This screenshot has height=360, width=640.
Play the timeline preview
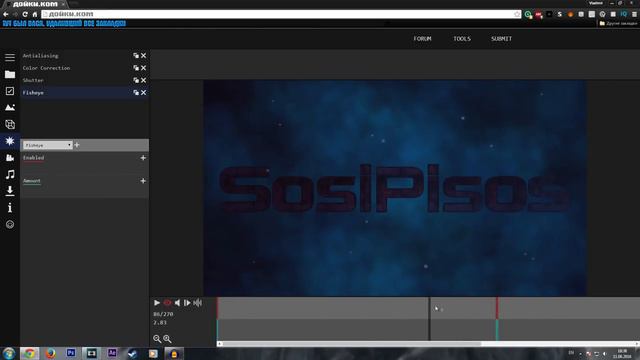(x=157, y=303)
